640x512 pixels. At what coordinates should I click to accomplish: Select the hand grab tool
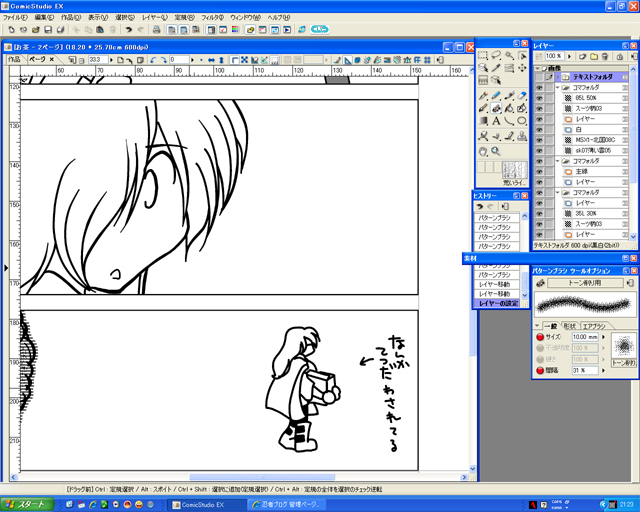pyautogui.click(x=483, y=151)
